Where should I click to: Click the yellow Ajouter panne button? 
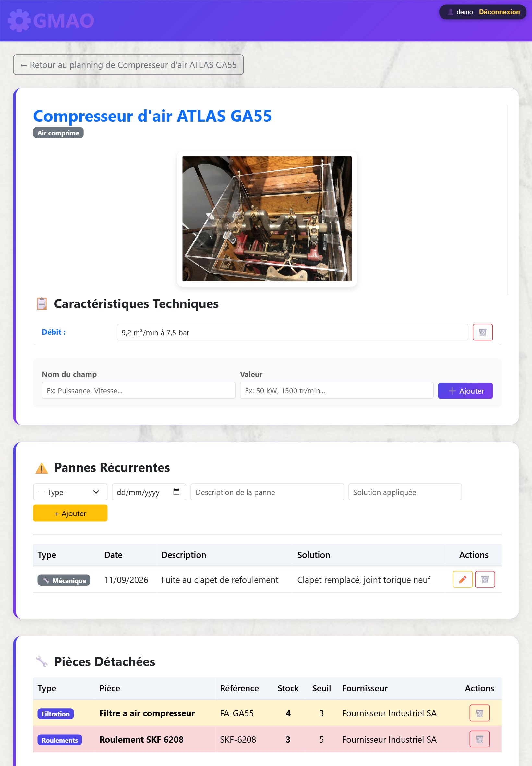[70, 513]
